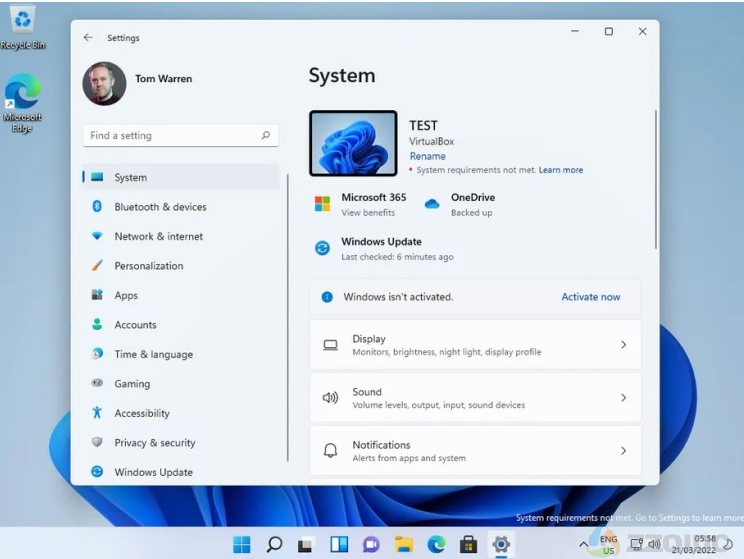Click the Bluetooth icon in the sidebar
744x559 pixels.
[x=97, y=206]
